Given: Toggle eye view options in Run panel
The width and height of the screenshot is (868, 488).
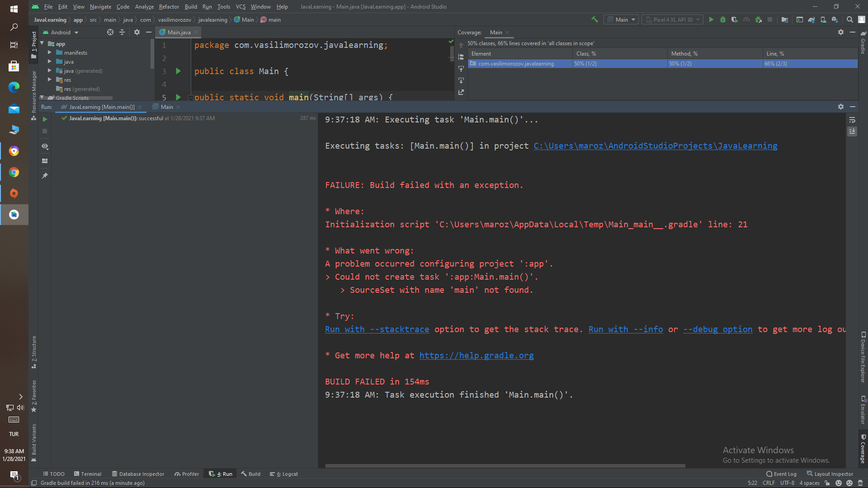Looking at the screenshot, I should pyautogui.click(x=45, y=146).
